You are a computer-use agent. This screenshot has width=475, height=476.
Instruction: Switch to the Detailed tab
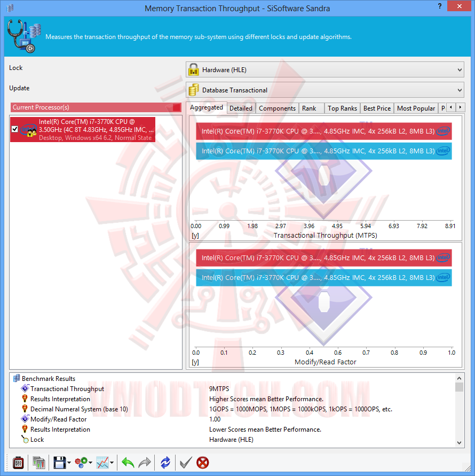(241, 108)
